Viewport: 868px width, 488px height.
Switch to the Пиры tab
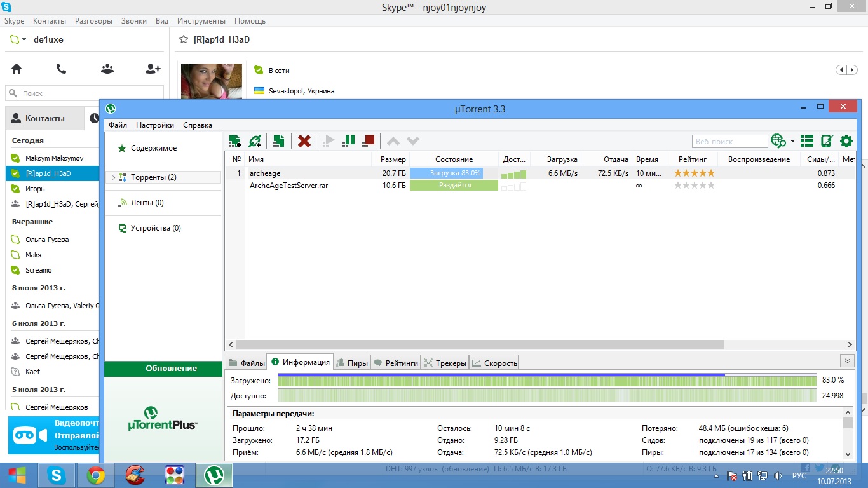pos(352,363)
